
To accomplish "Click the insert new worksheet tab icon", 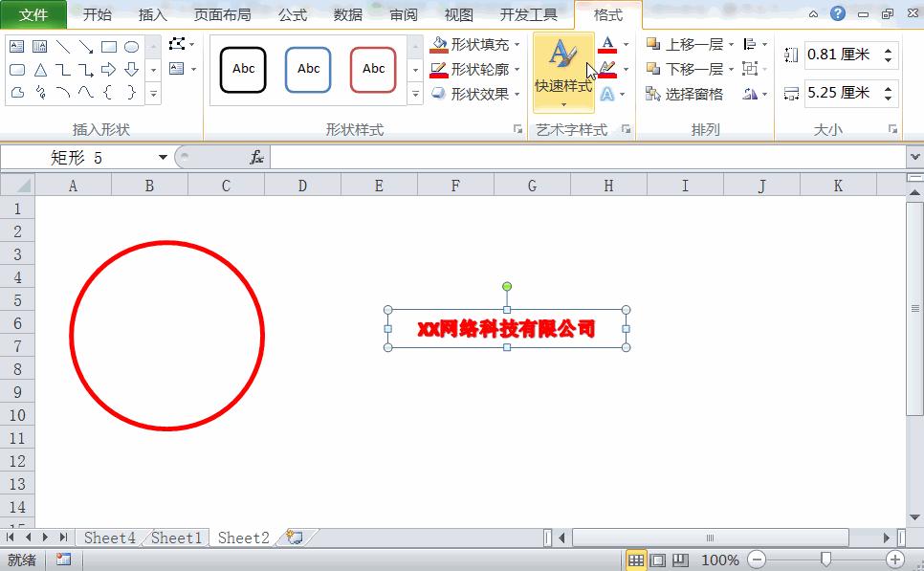I will pos(295,538).
